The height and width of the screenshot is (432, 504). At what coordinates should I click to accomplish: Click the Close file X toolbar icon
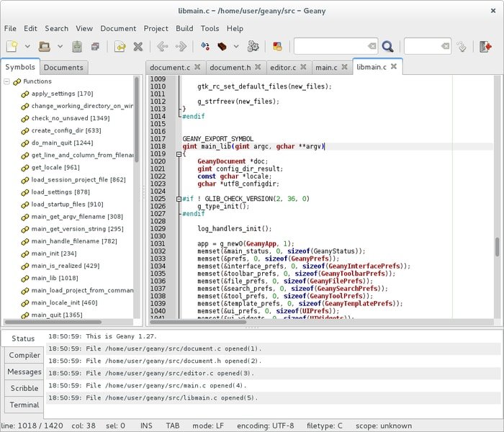click(138, 47)
